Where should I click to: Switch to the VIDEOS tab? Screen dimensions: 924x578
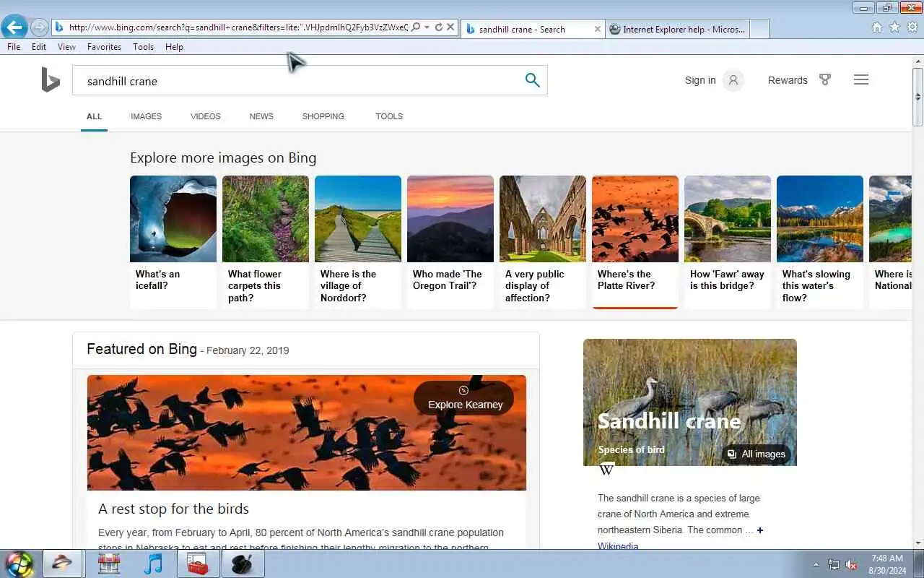tap(206, 116)
